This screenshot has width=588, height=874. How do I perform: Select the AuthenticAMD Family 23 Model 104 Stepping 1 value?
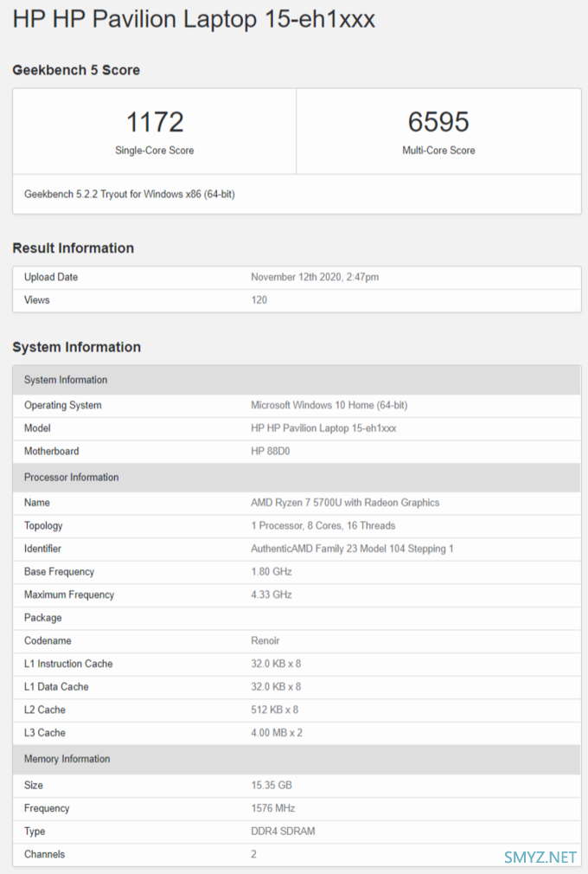coord(353,549)
